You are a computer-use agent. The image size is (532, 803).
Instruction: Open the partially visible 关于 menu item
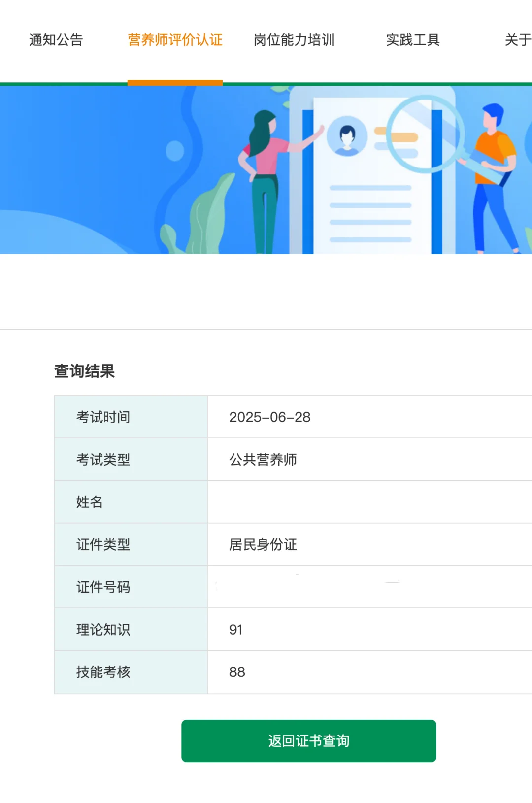[518, 40]
